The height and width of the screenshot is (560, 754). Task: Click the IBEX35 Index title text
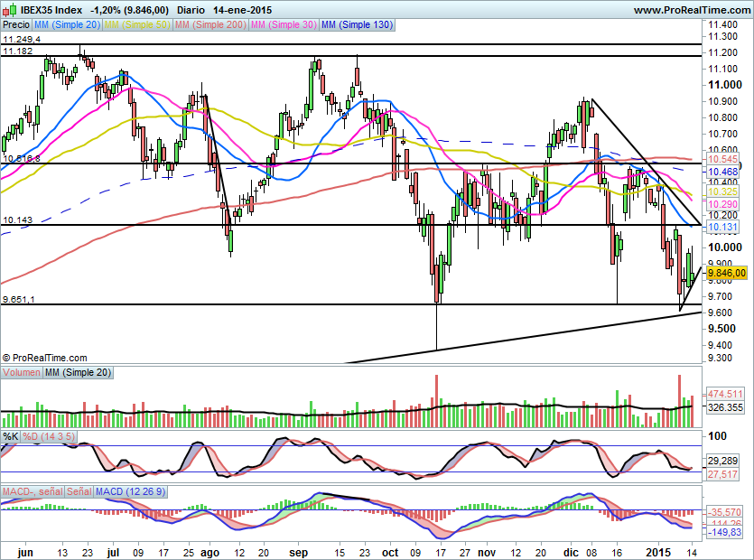coord(51,10)
